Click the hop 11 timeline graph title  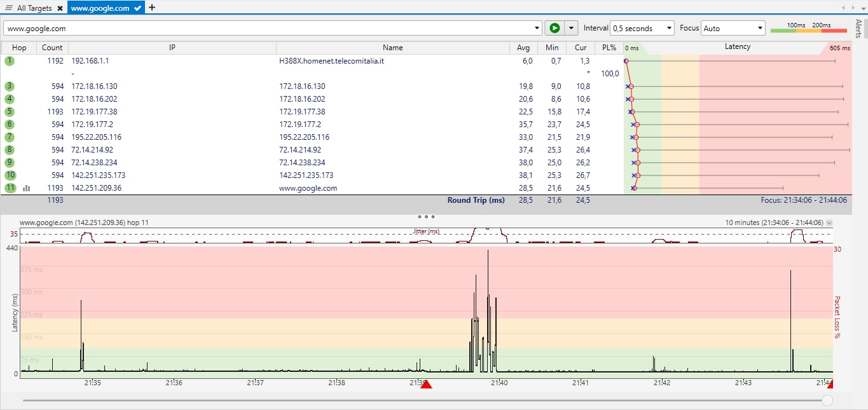[x=84, y=223]
